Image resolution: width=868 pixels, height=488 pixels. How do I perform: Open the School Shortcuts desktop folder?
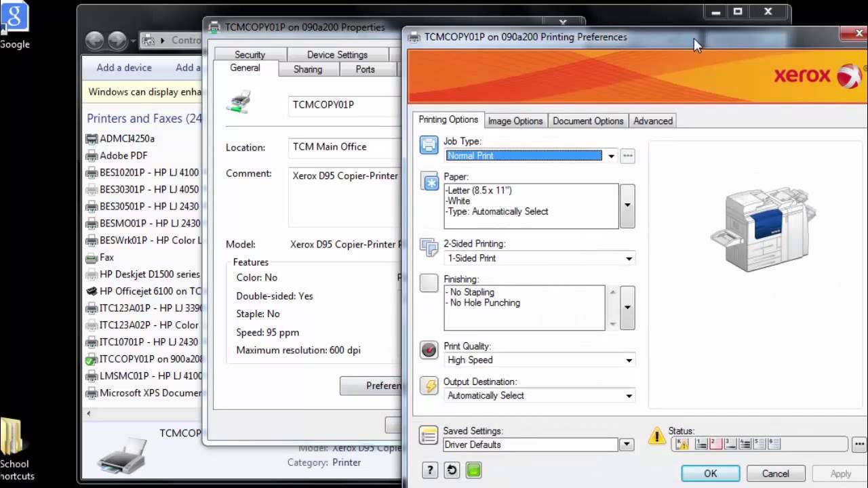(x=15, y=449)
